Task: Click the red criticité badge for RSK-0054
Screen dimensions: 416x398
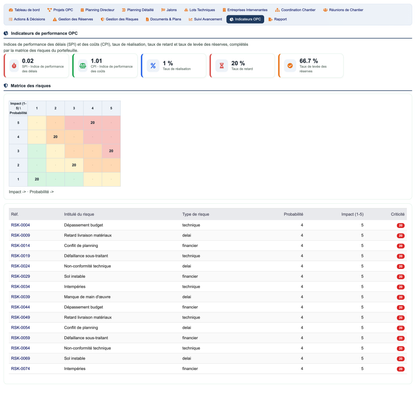Action: click(x=401, y=328)
